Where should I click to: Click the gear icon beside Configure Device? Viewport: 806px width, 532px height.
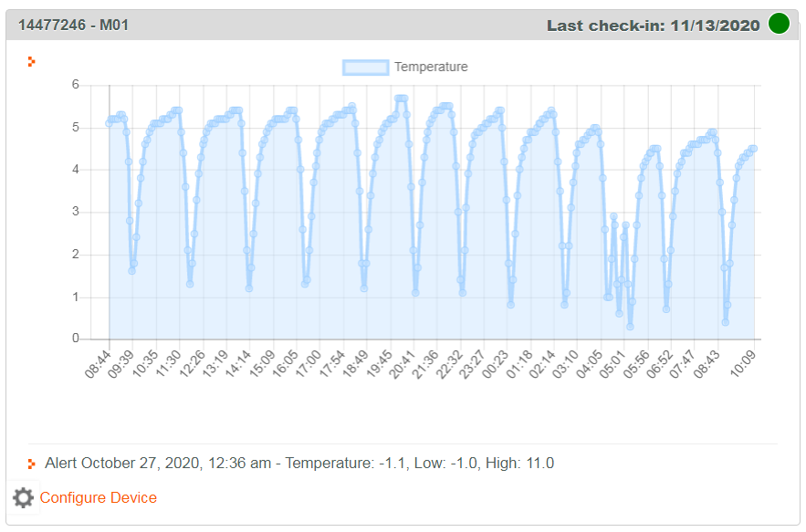[x=23, y=498]
